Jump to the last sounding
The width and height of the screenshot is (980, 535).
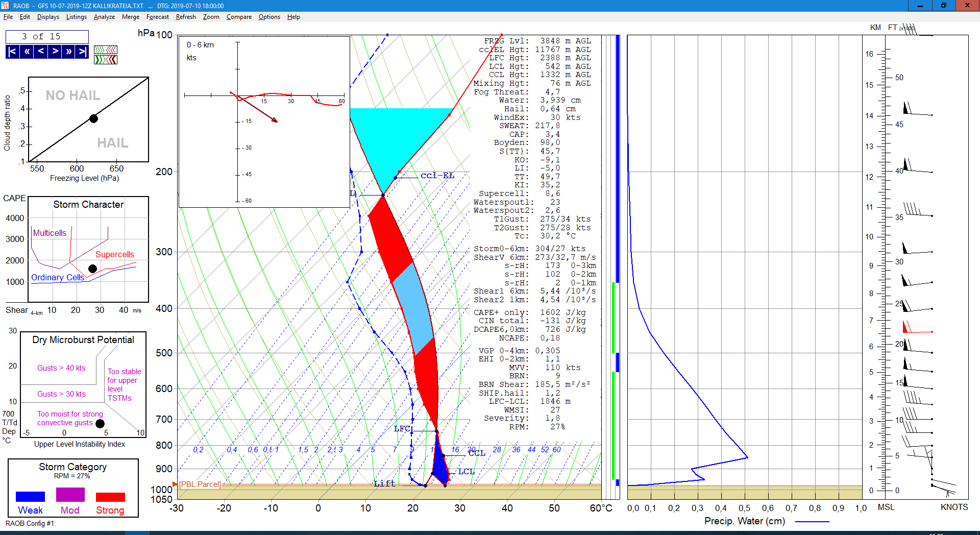coord(82,52)
